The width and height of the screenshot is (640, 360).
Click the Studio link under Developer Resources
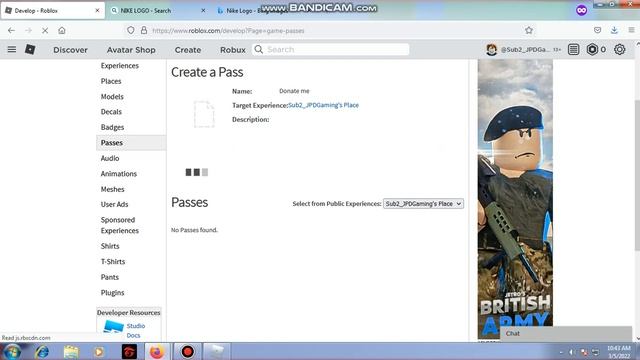click(x=136, y=326)
